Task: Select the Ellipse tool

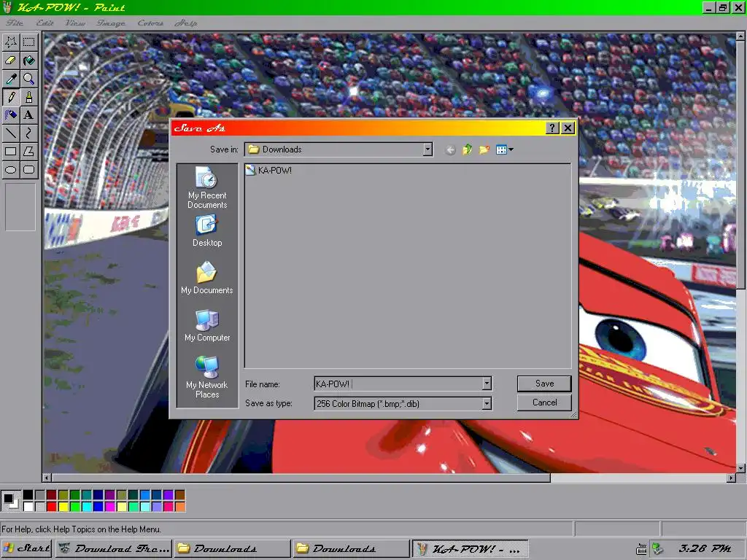Action: [x=11, y=169]
